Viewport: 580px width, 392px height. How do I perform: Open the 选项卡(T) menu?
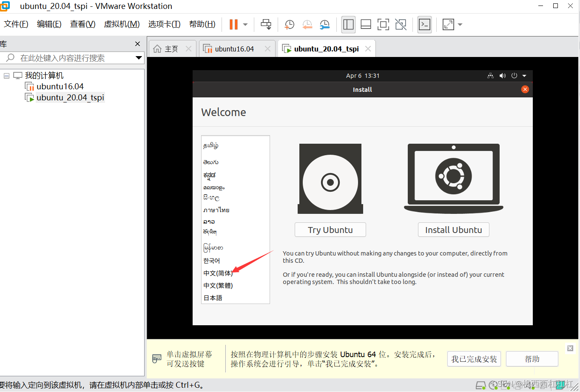(164, 24)
